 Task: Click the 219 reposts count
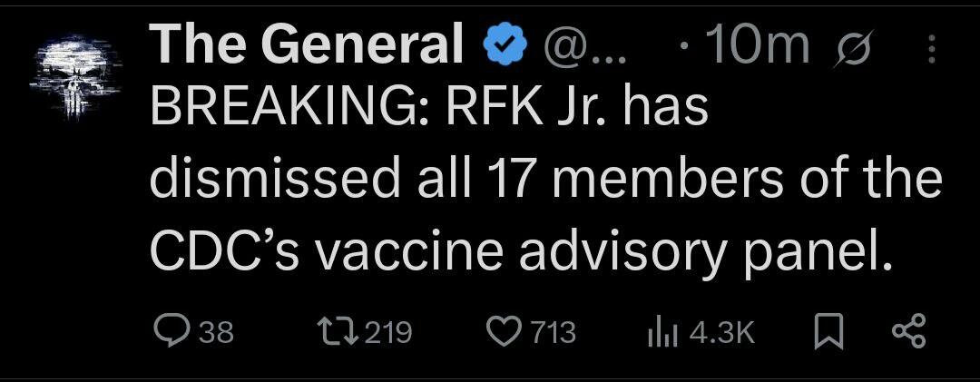[387, 332]
